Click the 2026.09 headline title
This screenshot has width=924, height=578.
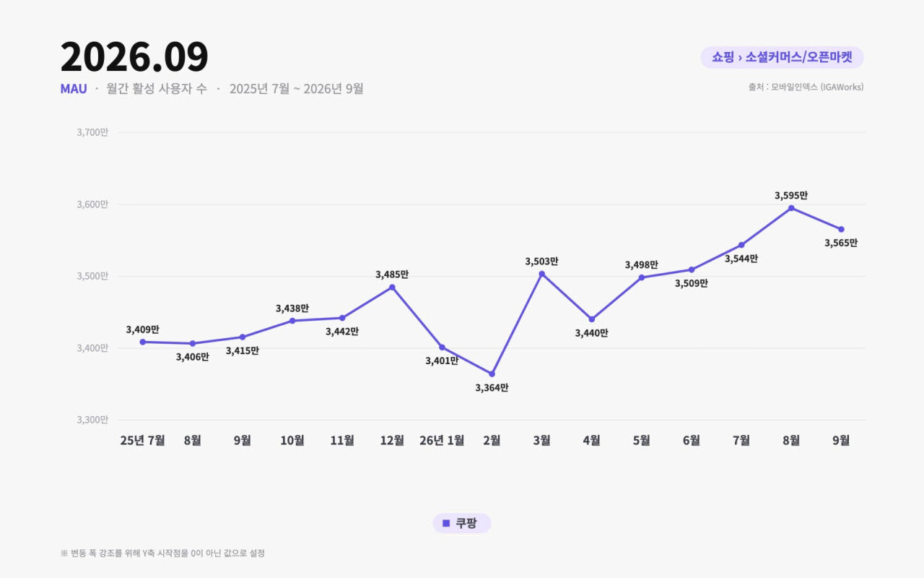[x=134, y=56]
